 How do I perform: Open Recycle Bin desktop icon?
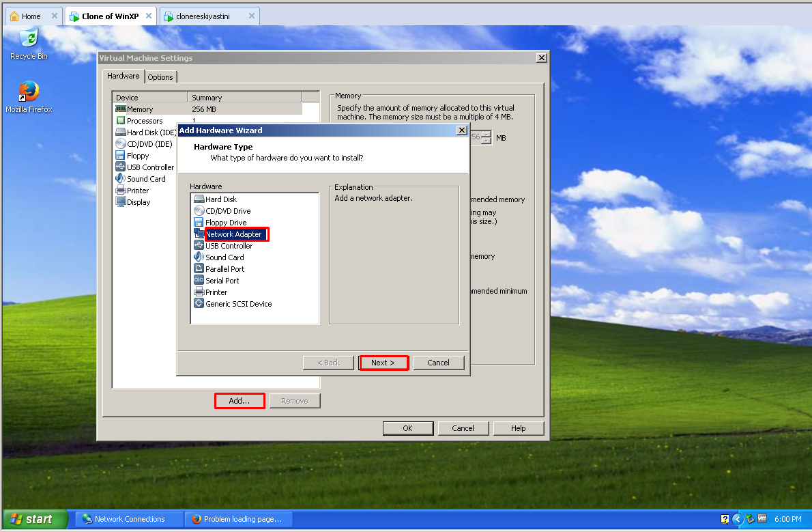tap(29, 44)
